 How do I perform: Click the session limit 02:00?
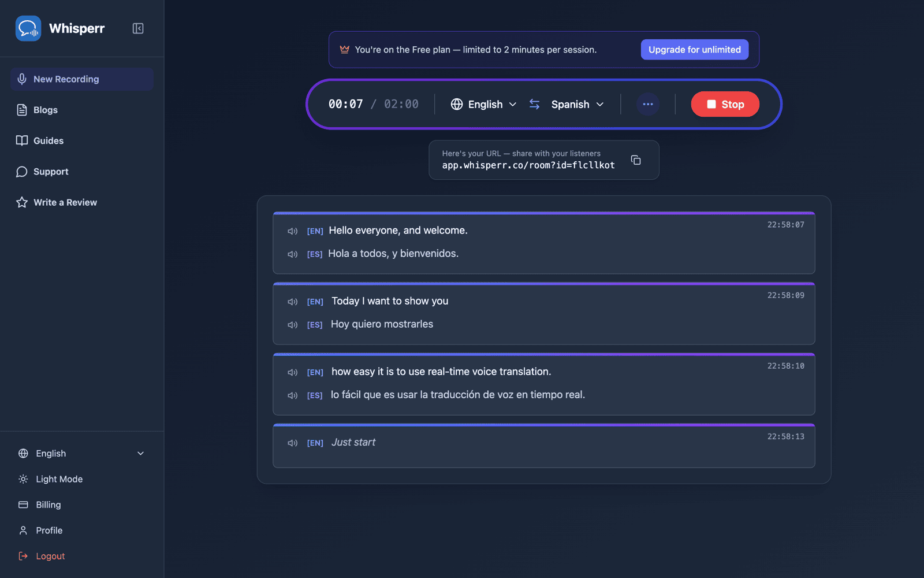tap(401, 105)
